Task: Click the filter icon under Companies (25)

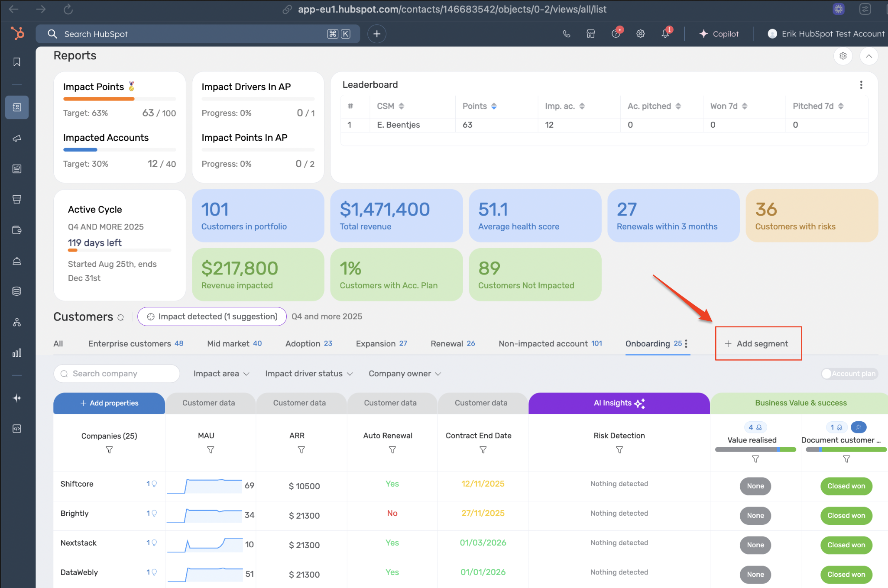Action: click(109, 450)
